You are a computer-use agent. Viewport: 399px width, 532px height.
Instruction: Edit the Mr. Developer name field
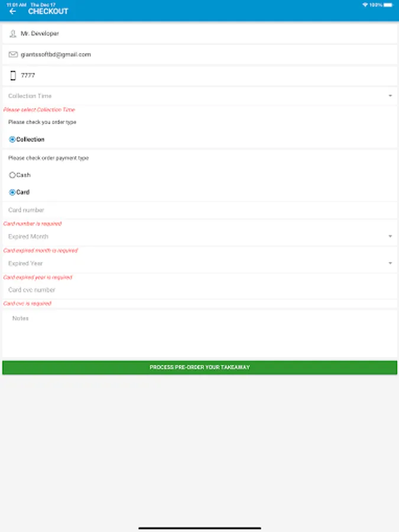(x=200, y=34)
